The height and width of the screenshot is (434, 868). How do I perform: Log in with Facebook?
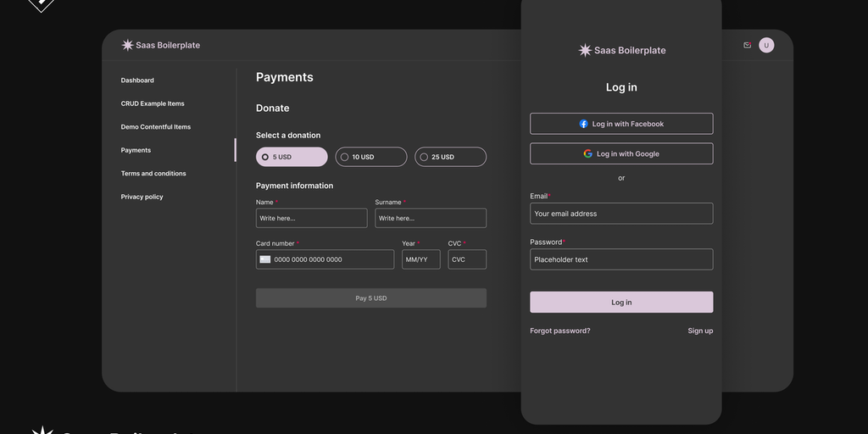[x=621, y=124]
